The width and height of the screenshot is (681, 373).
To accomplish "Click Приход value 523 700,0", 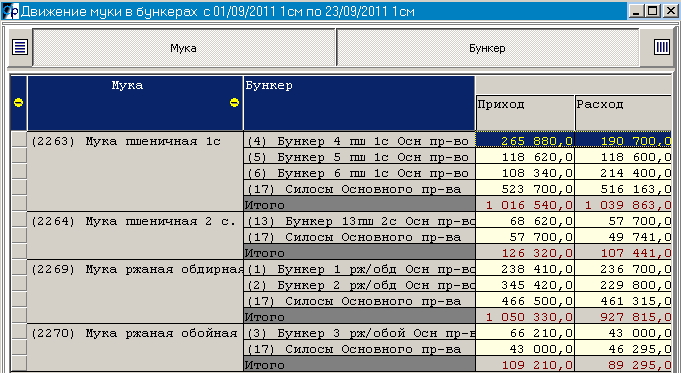I will point(525,188).
